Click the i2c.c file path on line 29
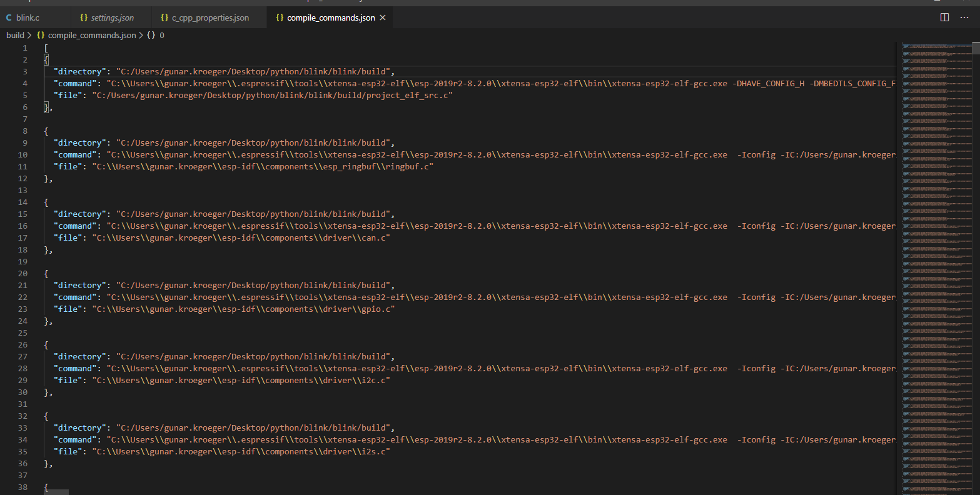This screenshot has height=495, width=980. (241, 381)
